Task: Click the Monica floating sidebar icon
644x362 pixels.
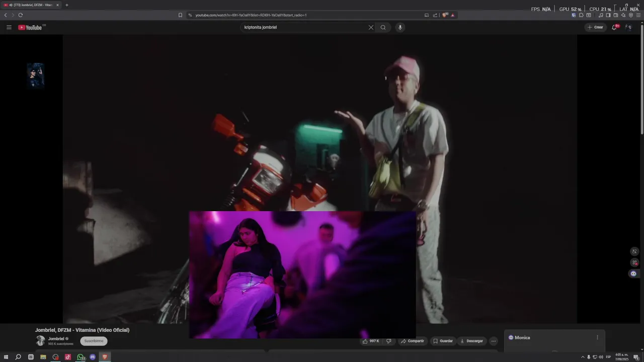Action: point(633,274)
